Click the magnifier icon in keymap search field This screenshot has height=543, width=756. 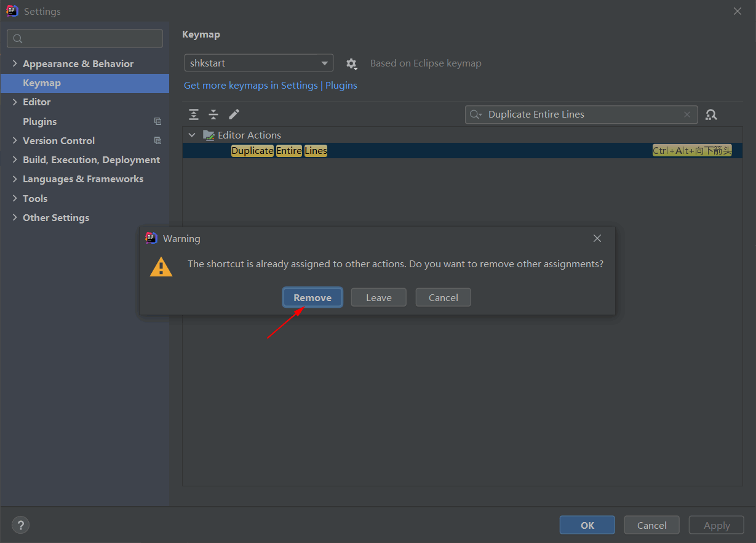point(475,115)
